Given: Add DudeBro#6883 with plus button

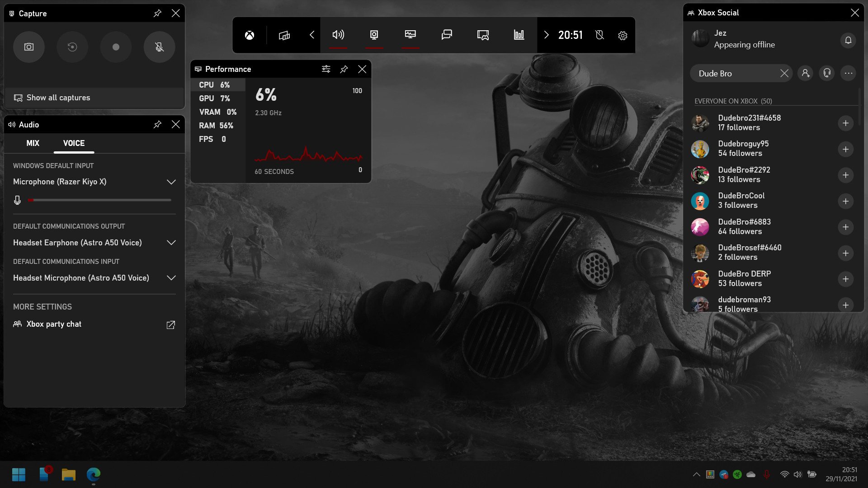Looking at the screenshot, I should pyautogui.click(x=845, y=227).
